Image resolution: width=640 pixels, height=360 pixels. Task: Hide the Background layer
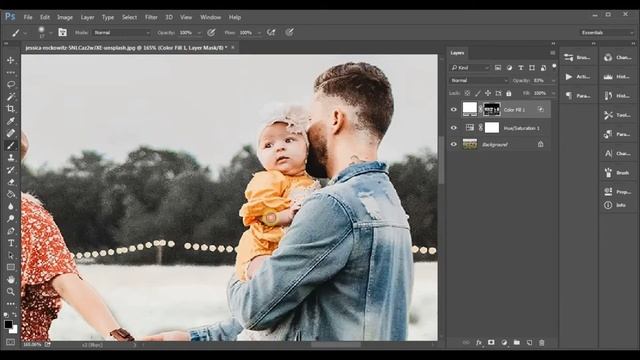[453, 144]
